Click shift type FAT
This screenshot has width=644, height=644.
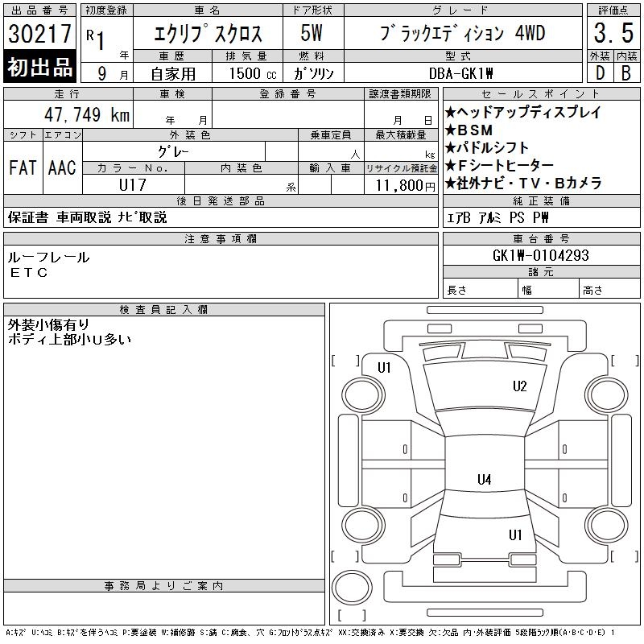click(23, 167)
